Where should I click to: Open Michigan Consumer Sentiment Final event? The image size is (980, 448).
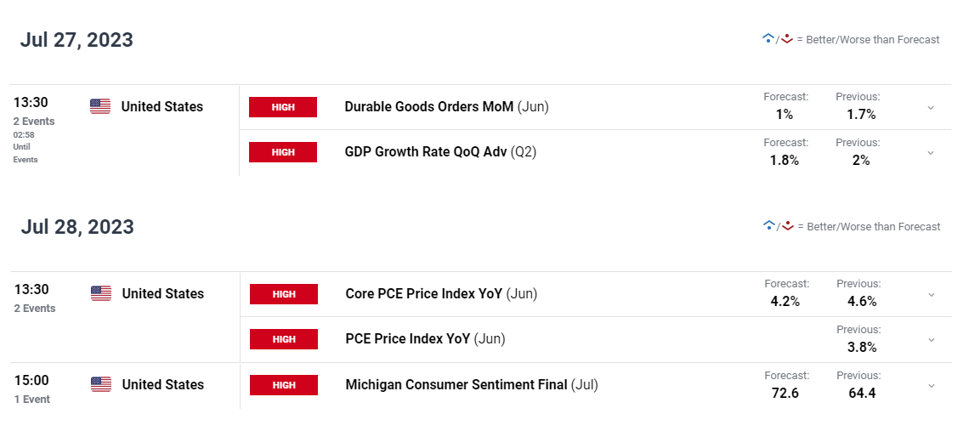coord(456,384)
